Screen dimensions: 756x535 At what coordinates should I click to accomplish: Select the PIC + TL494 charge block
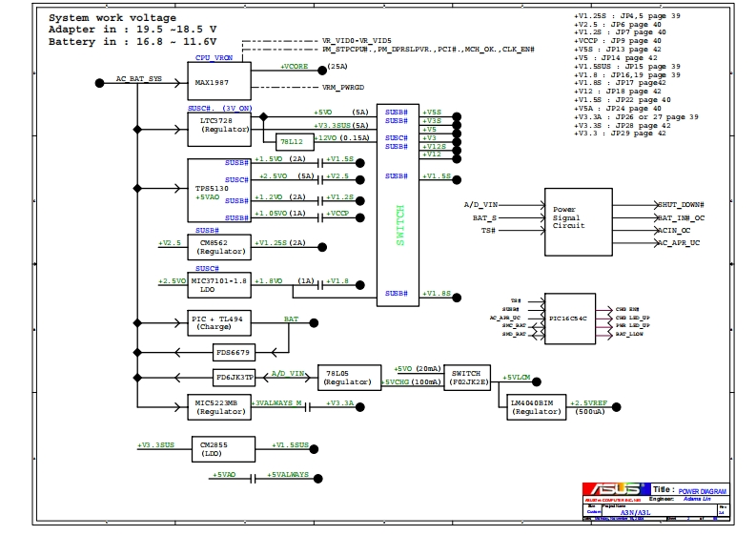pyautogui.click(x=219, y=323)
